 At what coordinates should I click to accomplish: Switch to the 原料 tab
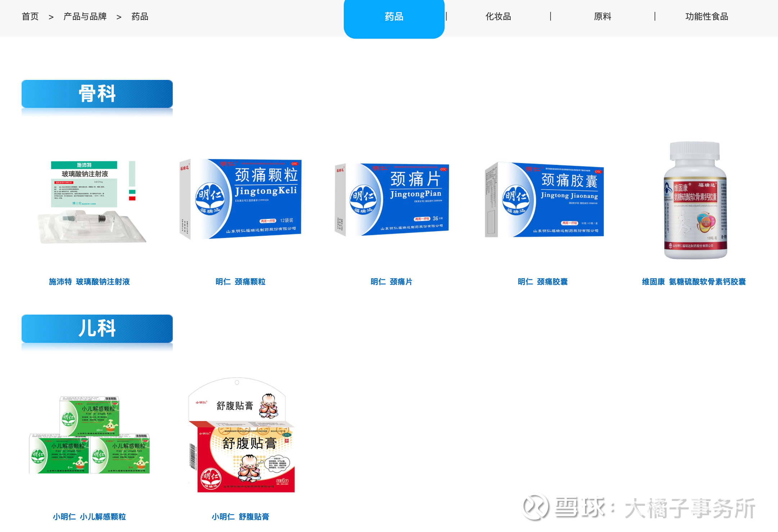pyautogui.click(x=602, y=17)
